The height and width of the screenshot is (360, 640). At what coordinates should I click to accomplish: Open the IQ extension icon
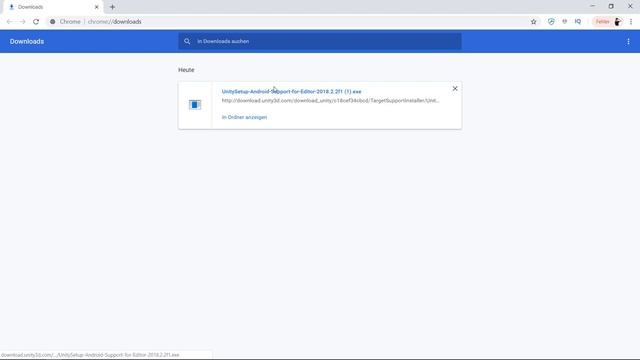coord(578,22)
